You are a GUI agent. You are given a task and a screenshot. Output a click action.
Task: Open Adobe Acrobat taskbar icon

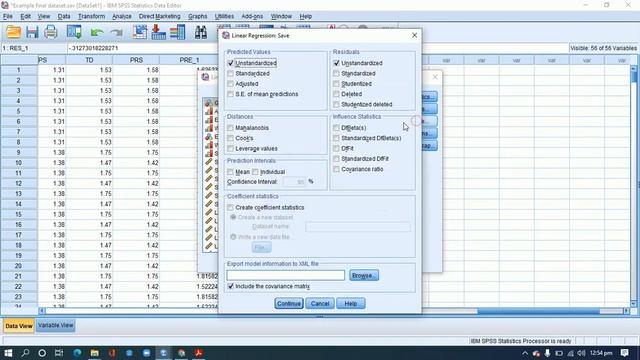199,353
